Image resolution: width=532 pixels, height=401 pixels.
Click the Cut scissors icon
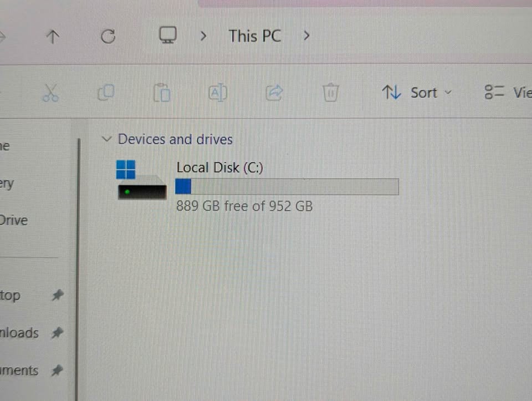pyautogui.click(x=50, y=93)
